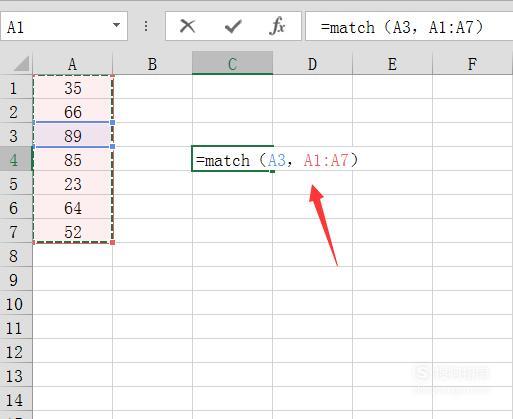Open the Name Box dropdown arrow

tap(116, 25)
